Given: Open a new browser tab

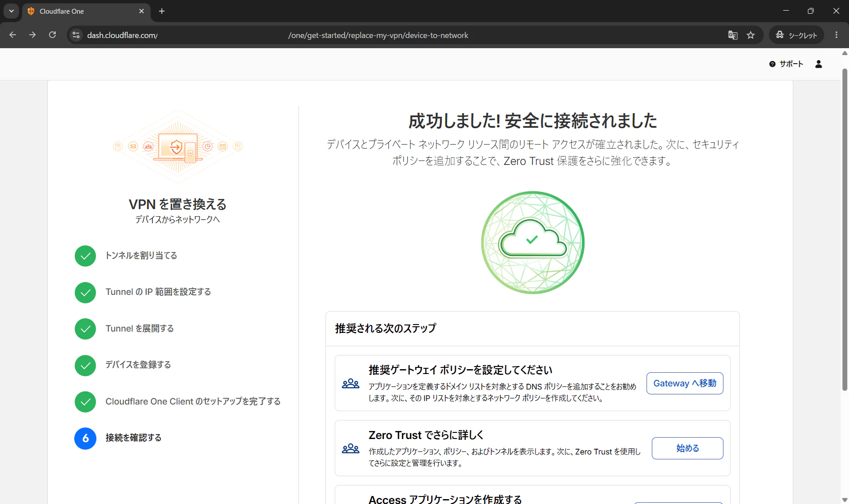Looking at the screenshot, I should coord(162,11).
